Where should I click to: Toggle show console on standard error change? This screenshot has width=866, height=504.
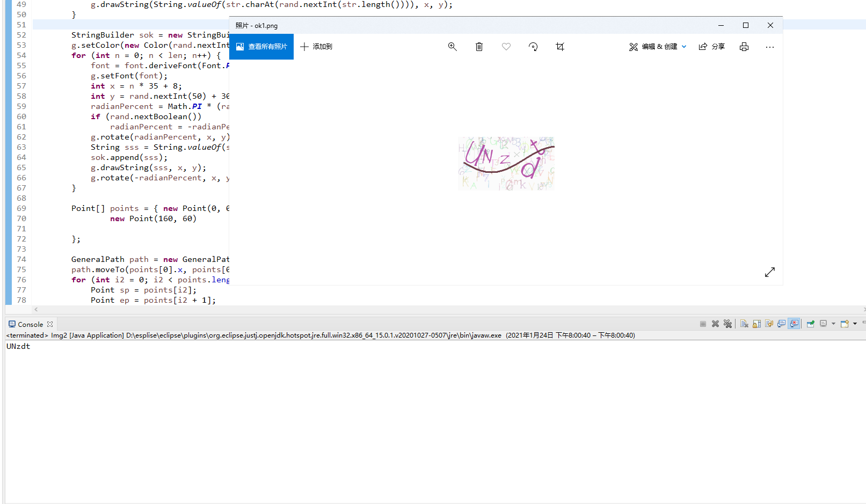pyautogui.click(x=794, y=324)
